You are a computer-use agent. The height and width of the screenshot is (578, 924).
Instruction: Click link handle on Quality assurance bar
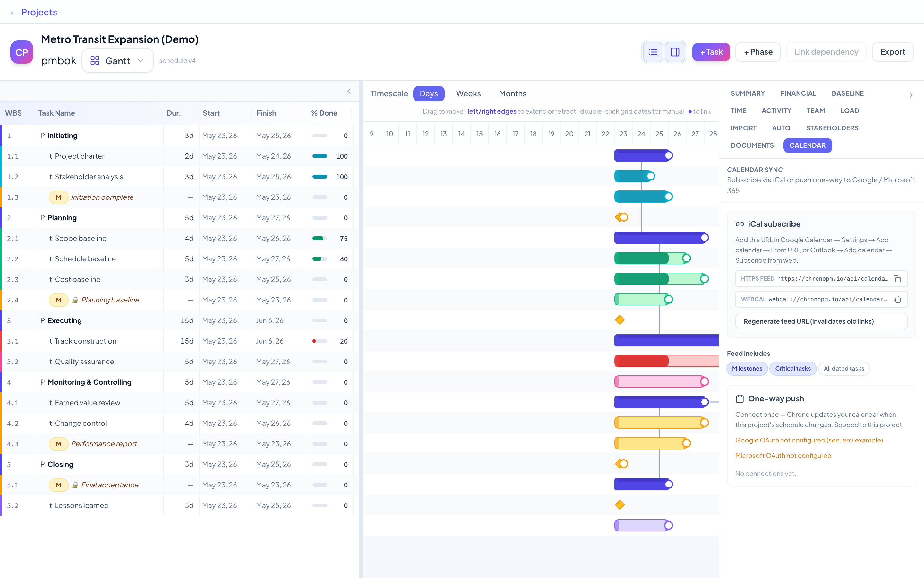click(x=705, y=381)
